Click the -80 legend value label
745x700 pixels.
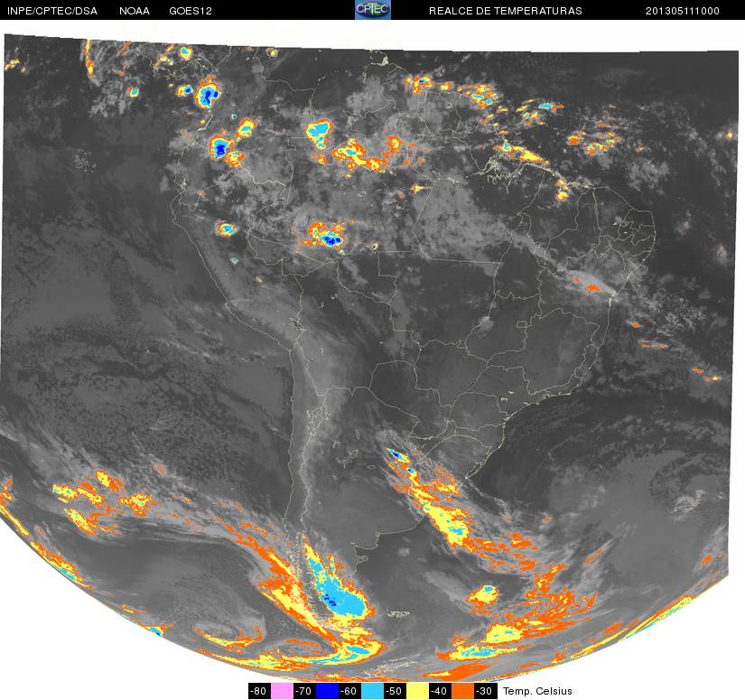pos(259,690)
